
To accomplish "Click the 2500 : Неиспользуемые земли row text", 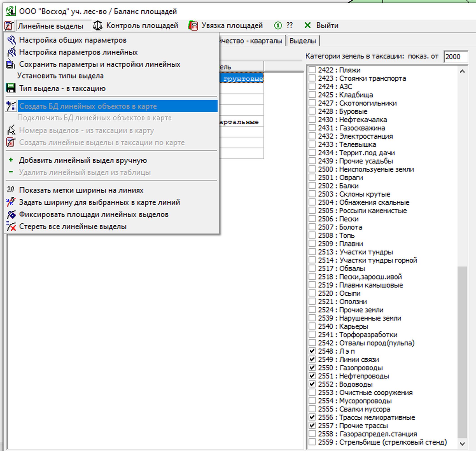I will (366, 169).
